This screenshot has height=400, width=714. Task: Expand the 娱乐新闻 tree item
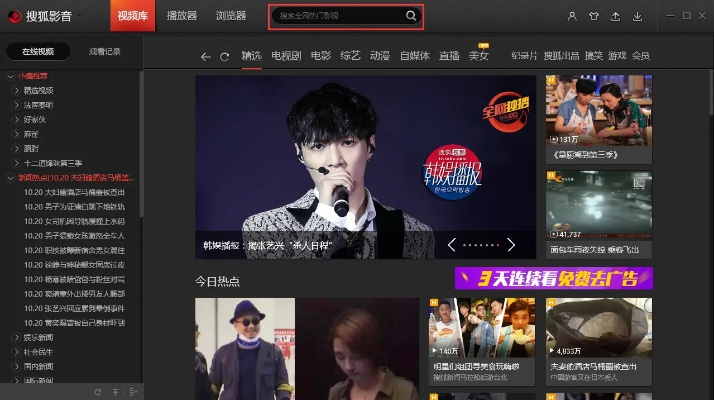coord(16,339)
